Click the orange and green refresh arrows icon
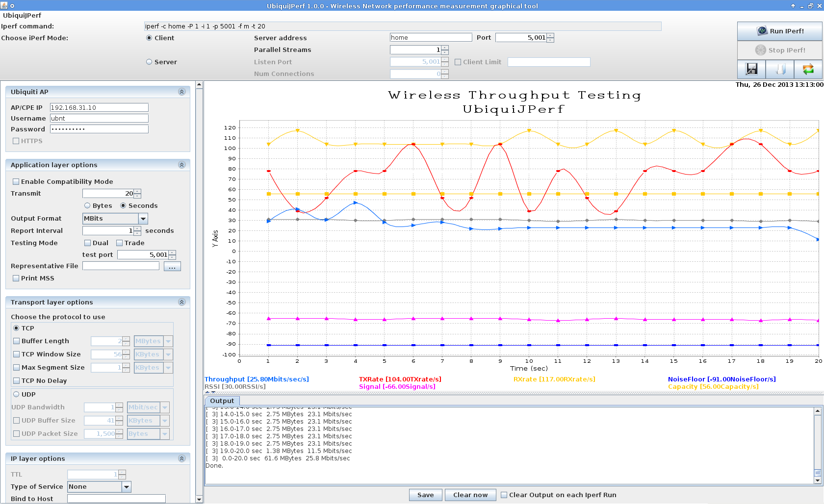This screenshot has height=504, width=824. point(808,69)
